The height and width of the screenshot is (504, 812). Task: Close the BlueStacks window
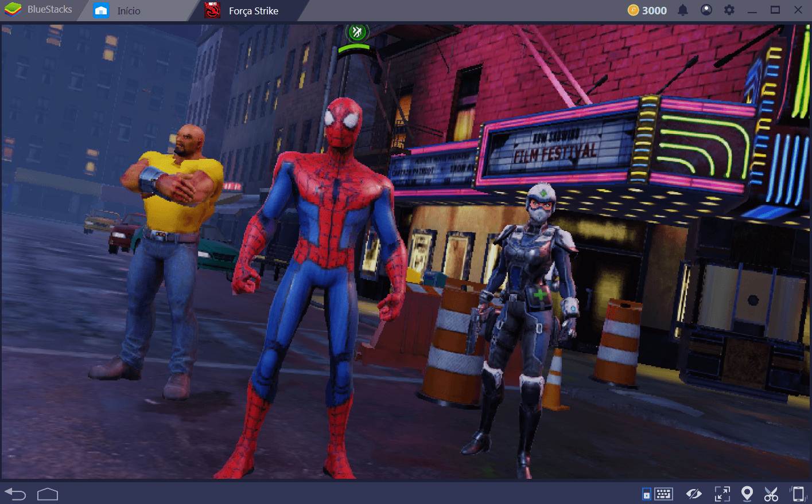[798, 10]
